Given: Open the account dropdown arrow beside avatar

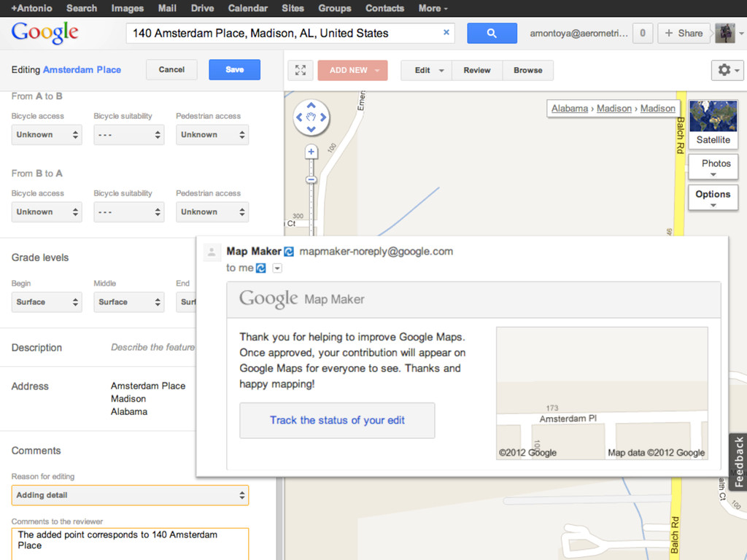Looking at the screenshot, I should point(741,34).
